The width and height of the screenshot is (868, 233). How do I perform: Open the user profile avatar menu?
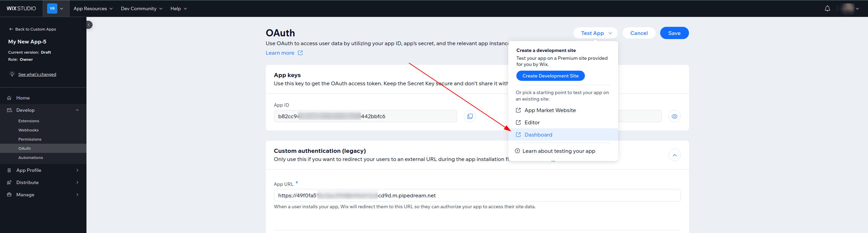click(x=850, y=8)
